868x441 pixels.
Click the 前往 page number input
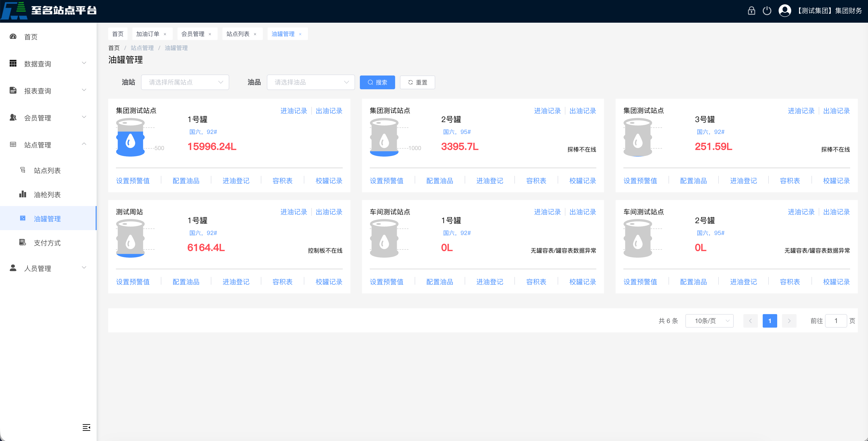tap(836, 321)
